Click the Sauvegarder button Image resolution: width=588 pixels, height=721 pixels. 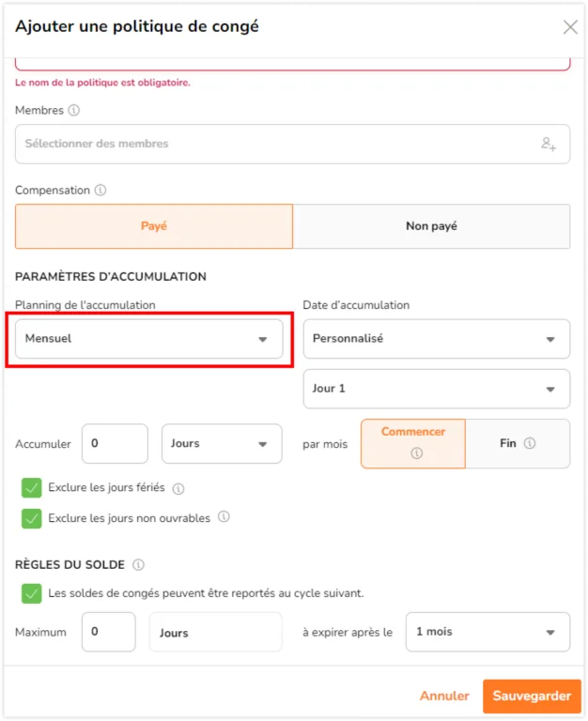point(532,697)
